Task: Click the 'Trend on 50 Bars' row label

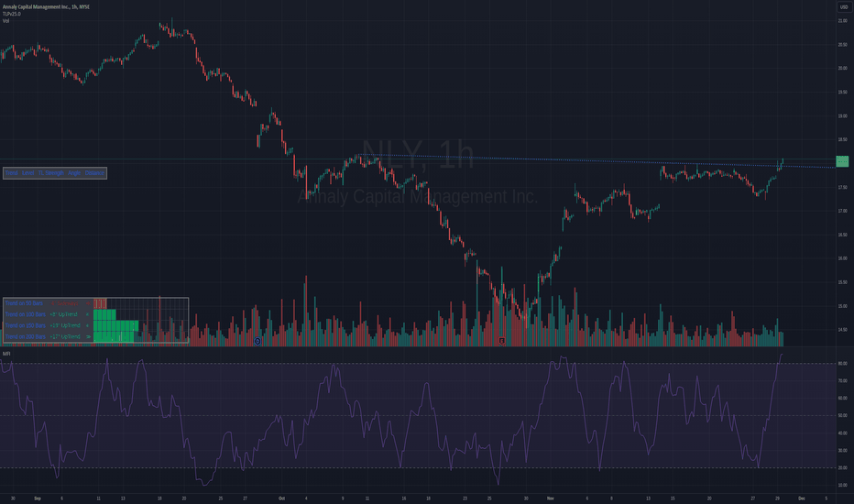Action: [x=24, y=303]
